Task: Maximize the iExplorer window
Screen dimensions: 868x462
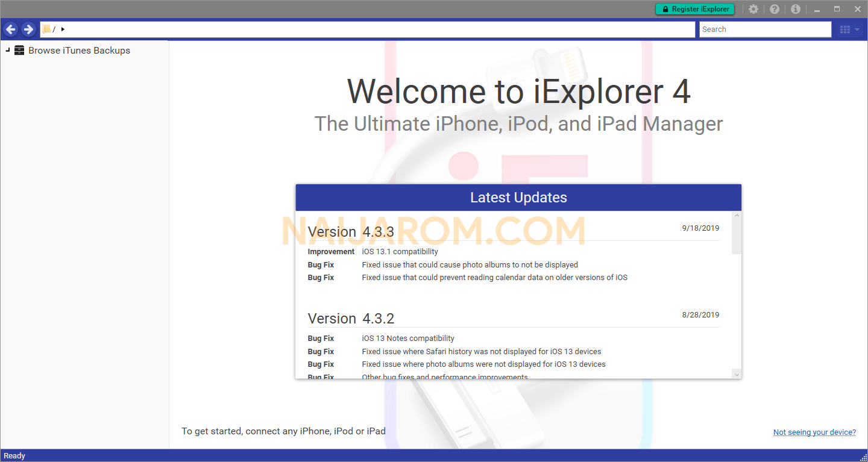Action: (x=837, y=9)
